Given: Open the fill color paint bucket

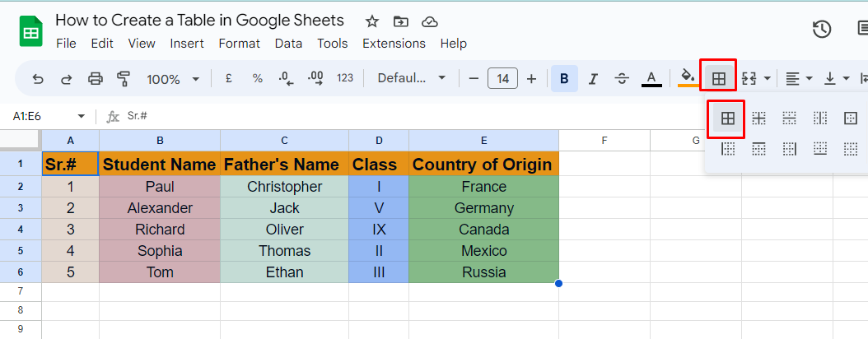Looking at the screenshot, I should point(688,78).
